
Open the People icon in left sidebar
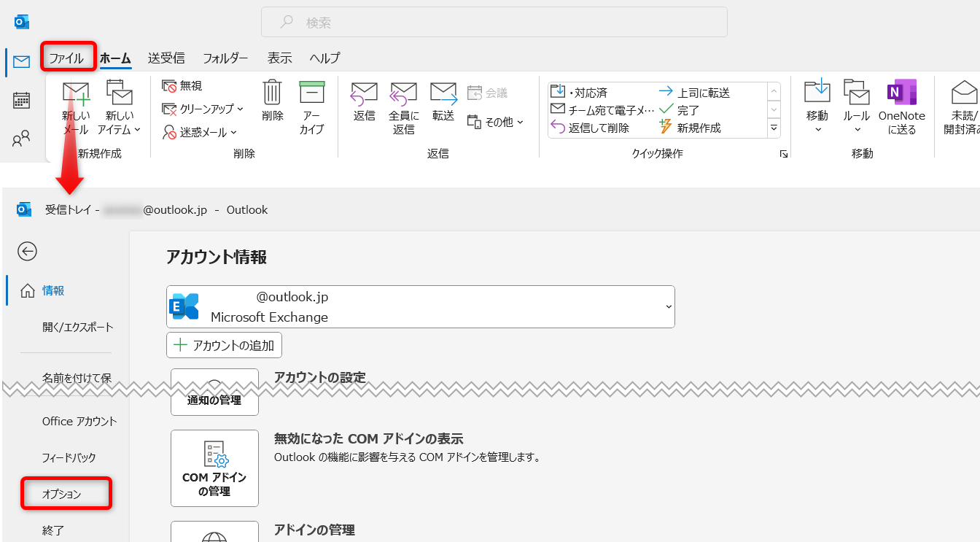pyautogui.click(x=22, y=139)
